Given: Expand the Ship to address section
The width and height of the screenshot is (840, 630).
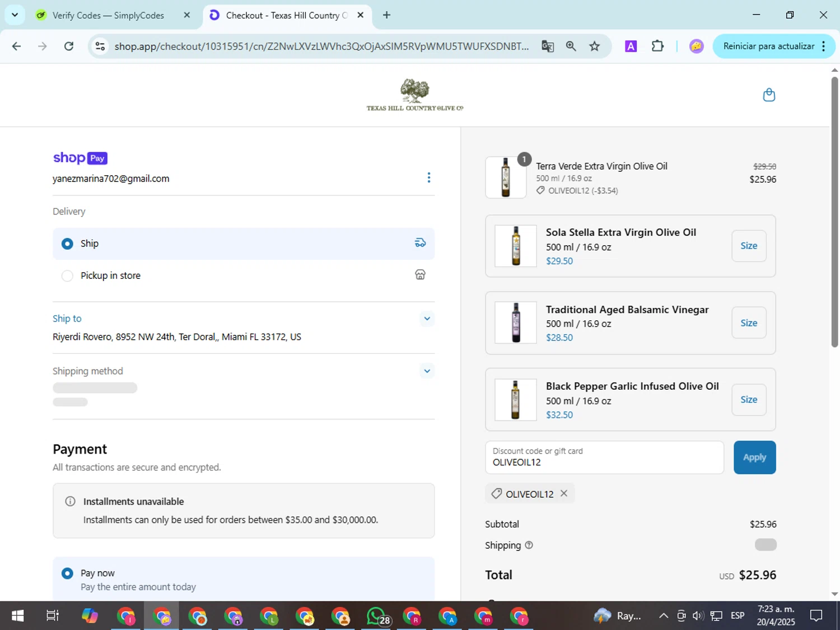Looking at the screenshot, I should tap(427, 319).
